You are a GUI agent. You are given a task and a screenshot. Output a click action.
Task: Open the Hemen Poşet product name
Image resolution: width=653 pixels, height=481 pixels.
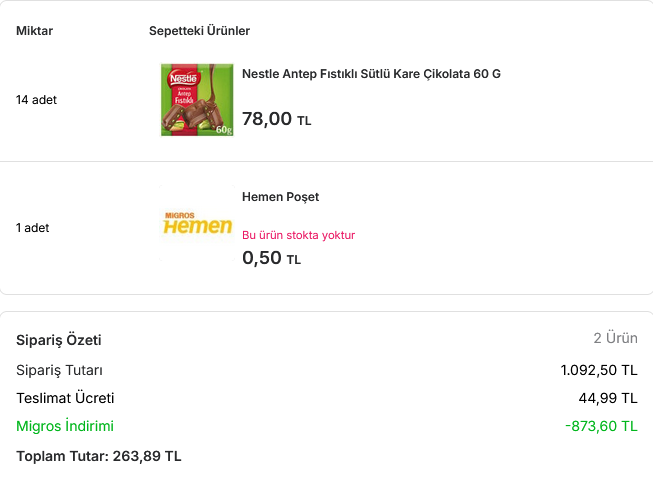280,197
